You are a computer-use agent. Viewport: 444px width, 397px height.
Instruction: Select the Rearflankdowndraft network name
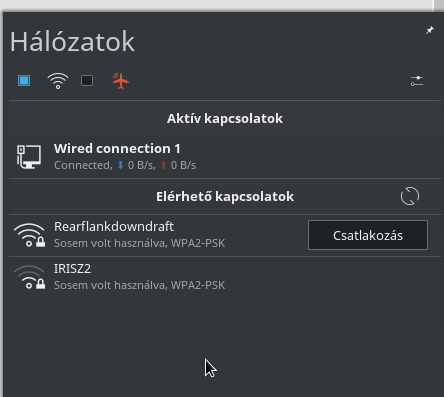(114, 227)
